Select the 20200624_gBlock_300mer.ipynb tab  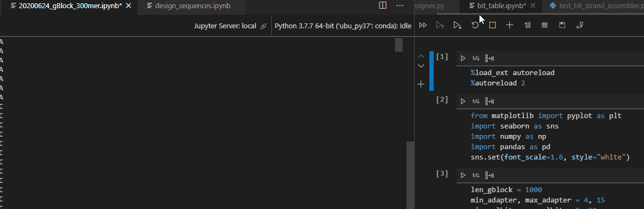pos(70,6)
